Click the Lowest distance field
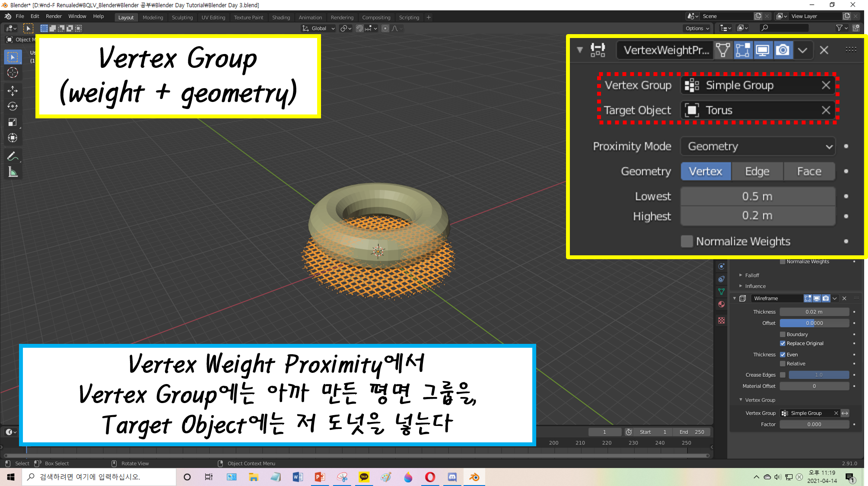This screenshot has height=486, width=868. click(757, 197)
